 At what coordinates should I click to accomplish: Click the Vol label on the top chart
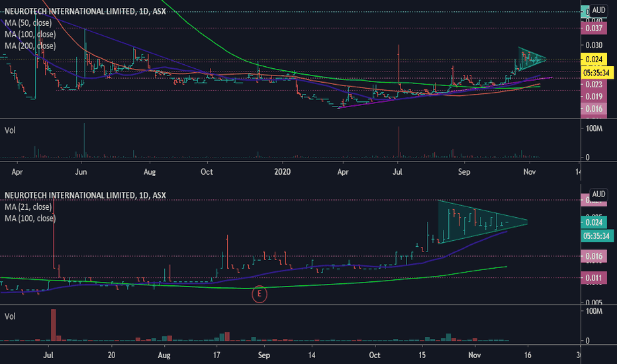coord(10,130)
